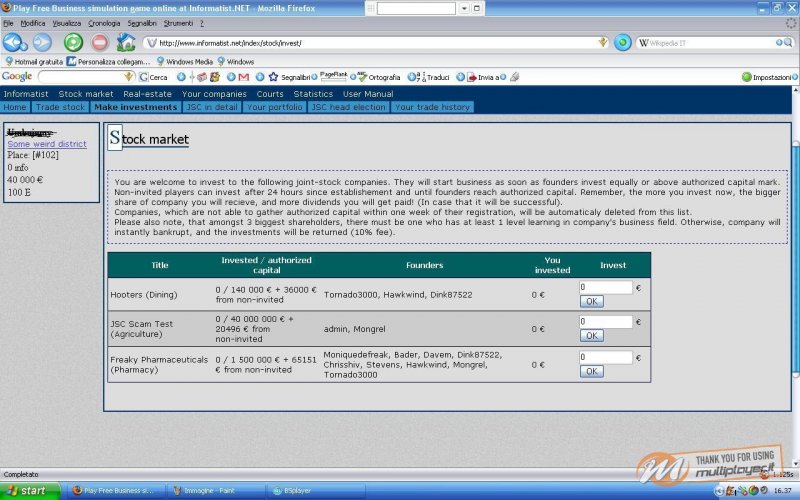800x500 pixels.
Task: Click the browser Forward arrow
Action: pos(42,42)
